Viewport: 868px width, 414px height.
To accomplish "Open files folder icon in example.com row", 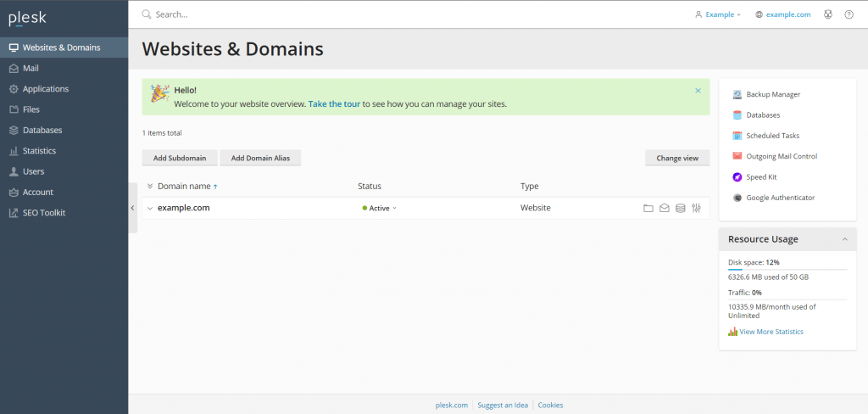I will click(x=648, y=209).
